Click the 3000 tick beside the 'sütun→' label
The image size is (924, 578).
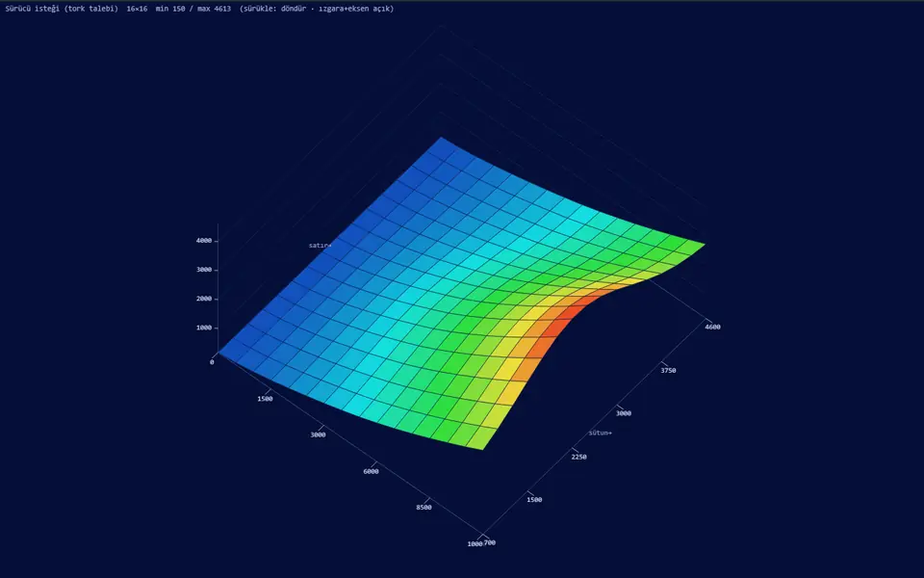click(624, 413)
